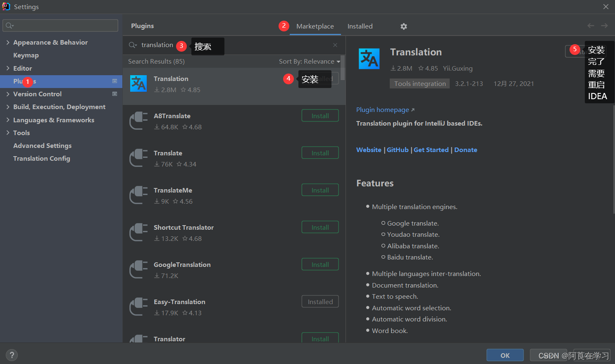This screenshot has height=364, width=615.
Task: Navigate forward with the right arrow
Action: 604,26
